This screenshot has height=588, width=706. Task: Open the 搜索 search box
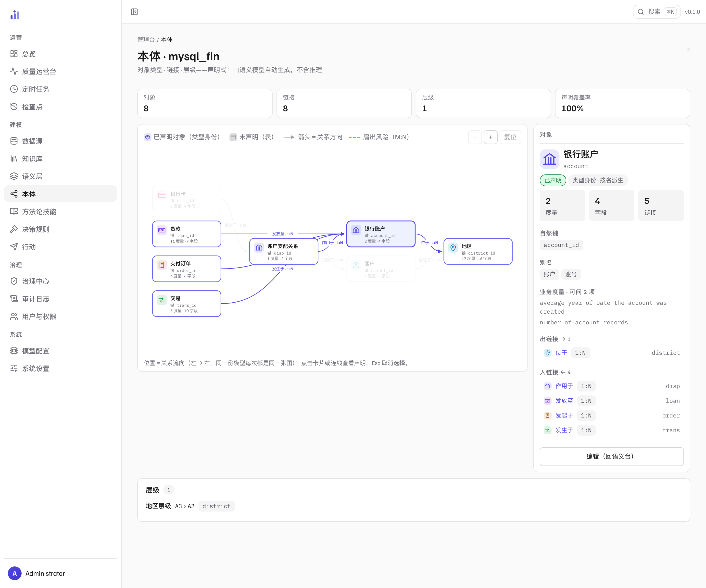[x=656, y=12]
